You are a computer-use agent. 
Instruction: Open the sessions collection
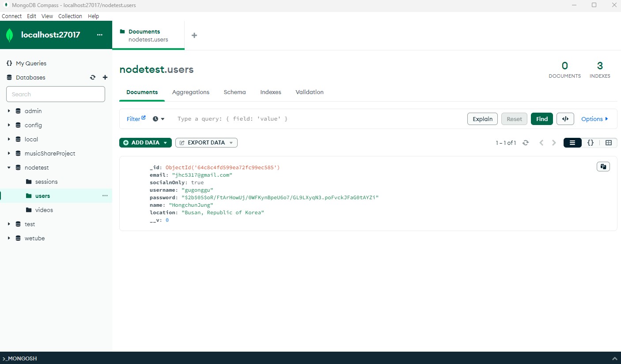(46, 182)
